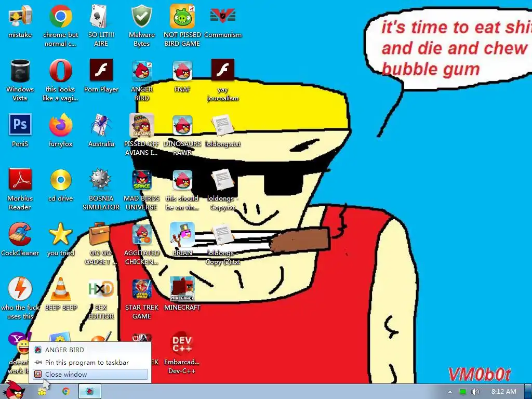The height and width of the screenshot is (399, 532).
Task: Select the 'you tried' star icon
Action: tap(60, 240)
